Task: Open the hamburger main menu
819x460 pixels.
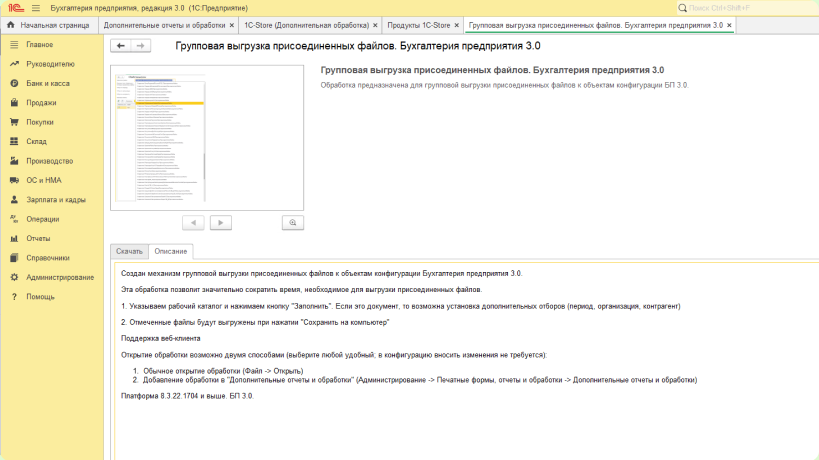Action: coord(36,8)
